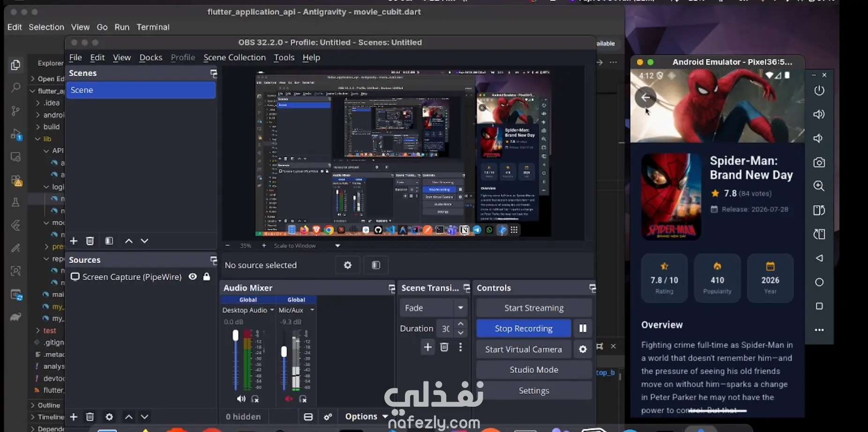868x432 pixels.
Task: Raise volume in Android Emulator sidebar
Action: [x=819, y=114]
